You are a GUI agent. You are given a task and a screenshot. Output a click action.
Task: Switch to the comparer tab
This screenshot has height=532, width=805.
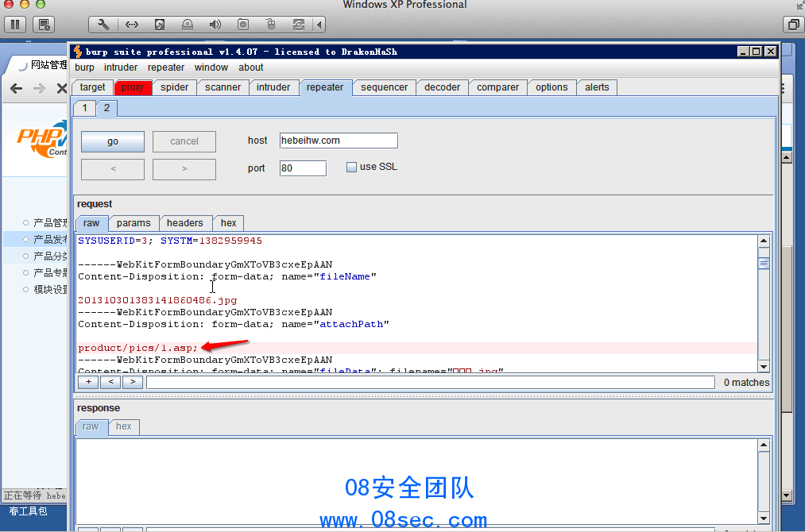pyautogui.click(x=497, y=87)
